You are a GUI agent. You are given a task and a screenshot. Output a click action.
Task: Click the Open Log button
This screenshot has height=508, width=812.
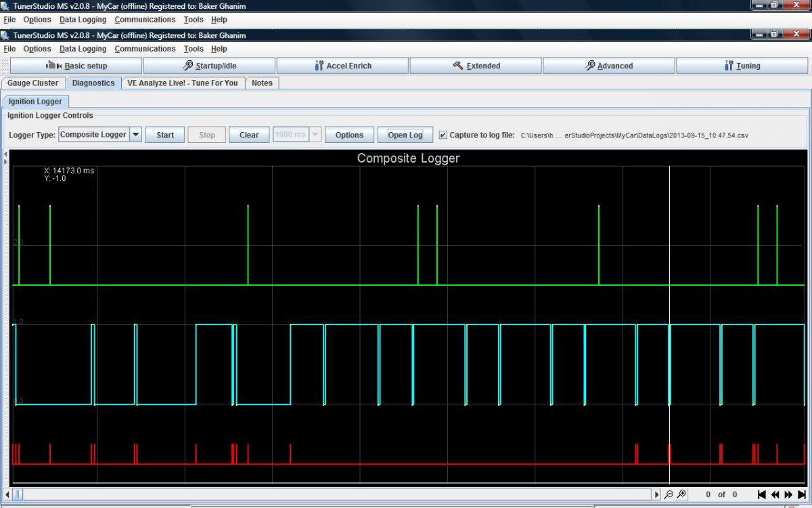[x=405, y=135]
